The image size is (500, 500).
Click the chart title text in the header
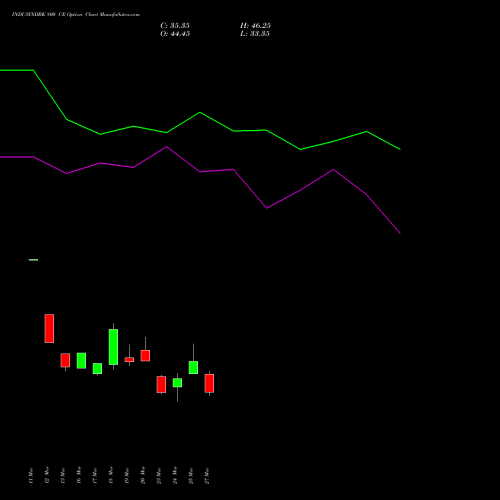(76, 14)
